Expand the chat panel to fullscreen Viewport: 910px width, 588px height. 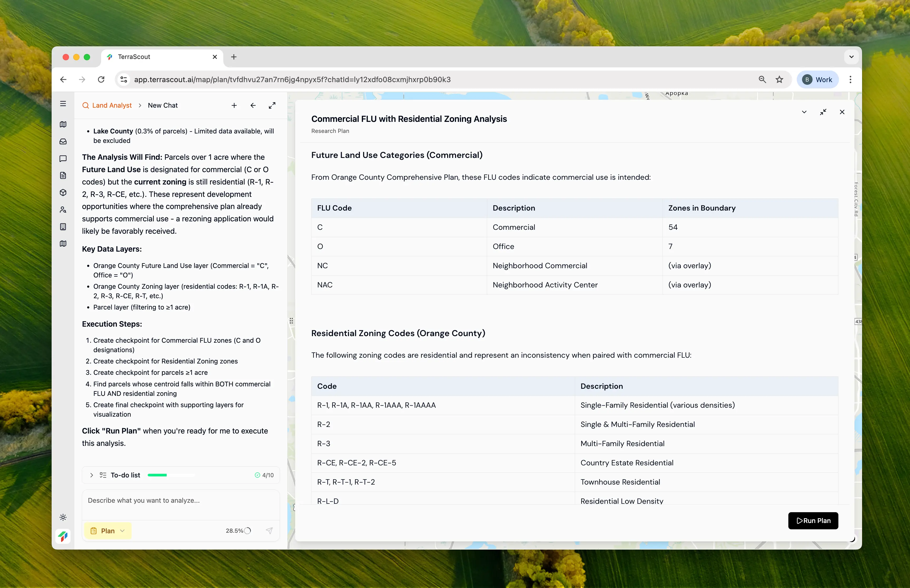click(272, 105)
